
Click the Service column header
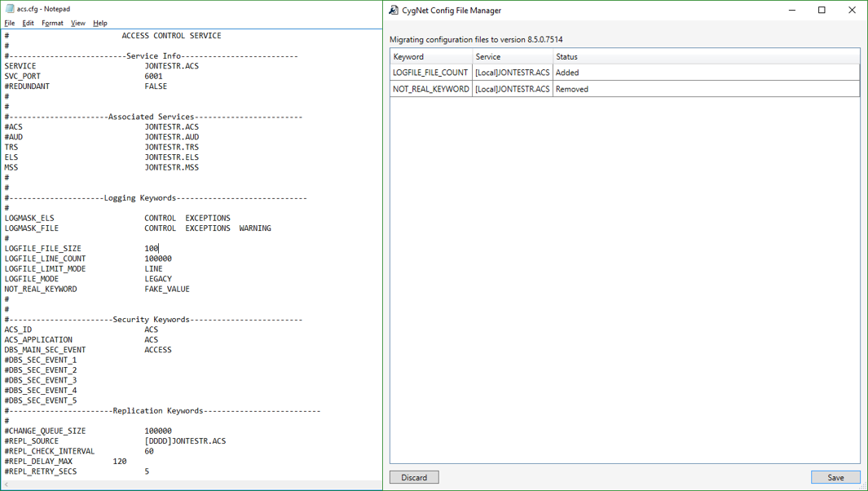coord(512,57)
